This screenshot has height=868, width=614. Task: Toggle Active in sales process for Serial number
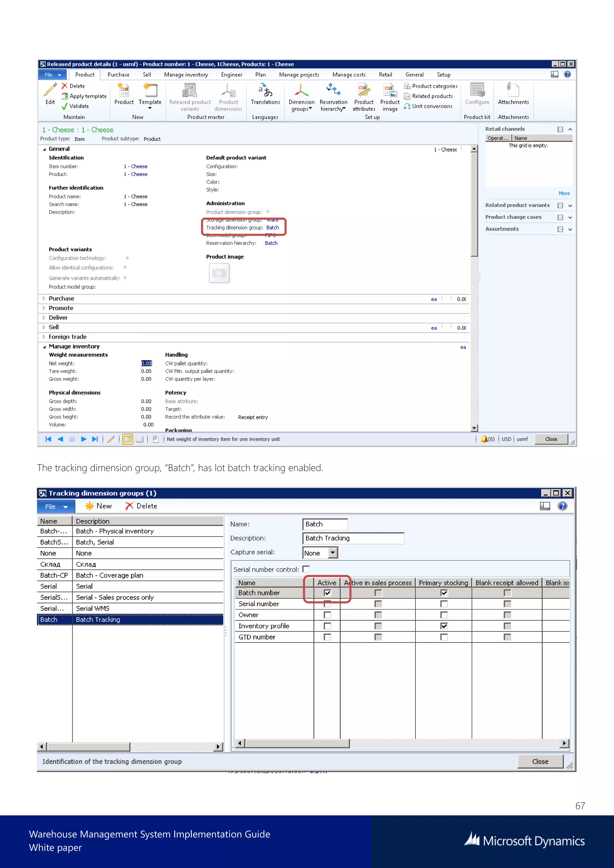click(378, 604)
